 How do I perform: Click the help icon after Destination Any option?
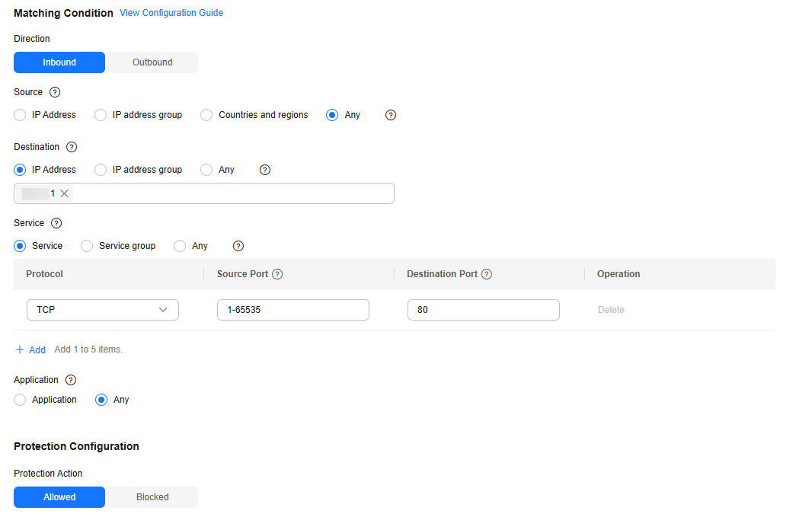265,170
